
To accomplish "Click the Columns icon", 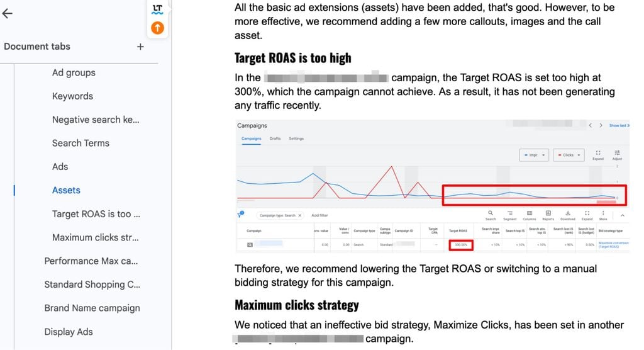I will [530, 215].
